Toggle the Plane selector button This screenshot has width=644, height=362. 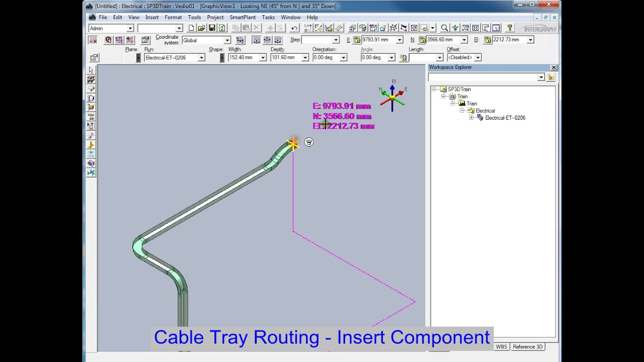pyautogui.click(x=138, y=57)
